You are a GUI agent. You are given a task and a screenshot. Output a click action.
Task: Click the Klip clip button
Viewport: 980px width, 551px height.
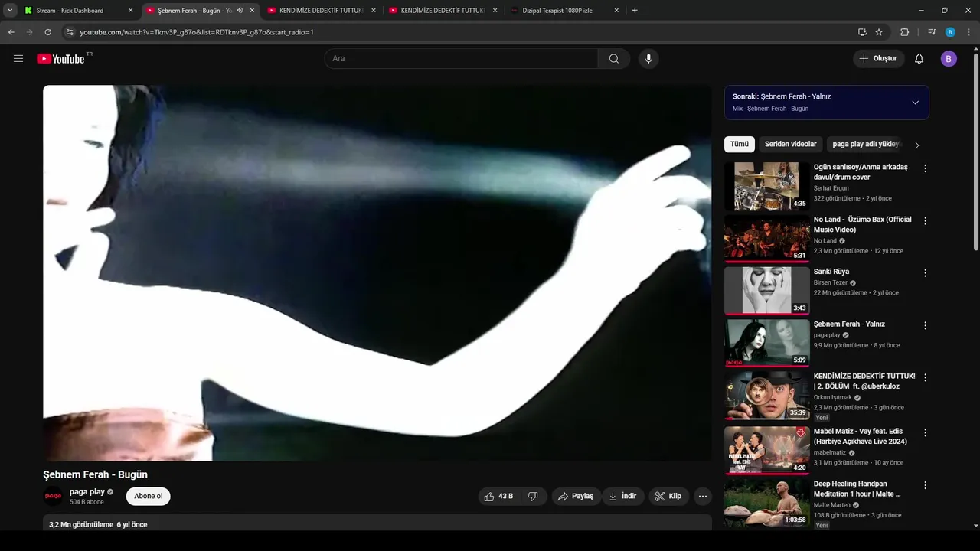[668, 497]
